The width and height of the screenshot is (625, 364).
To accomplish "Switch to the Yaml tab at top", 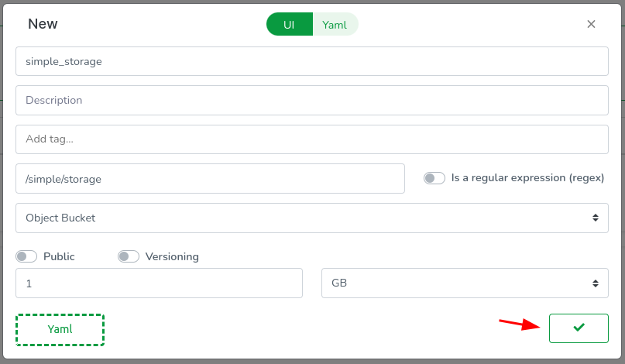I will click(335, 24).
